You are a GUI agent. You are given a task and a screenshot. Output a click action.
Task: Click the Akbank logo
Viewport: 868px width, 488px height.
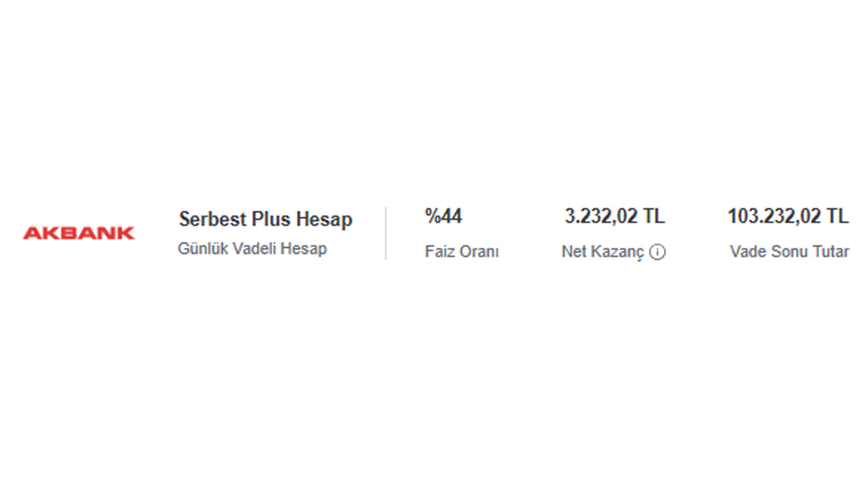79,233
